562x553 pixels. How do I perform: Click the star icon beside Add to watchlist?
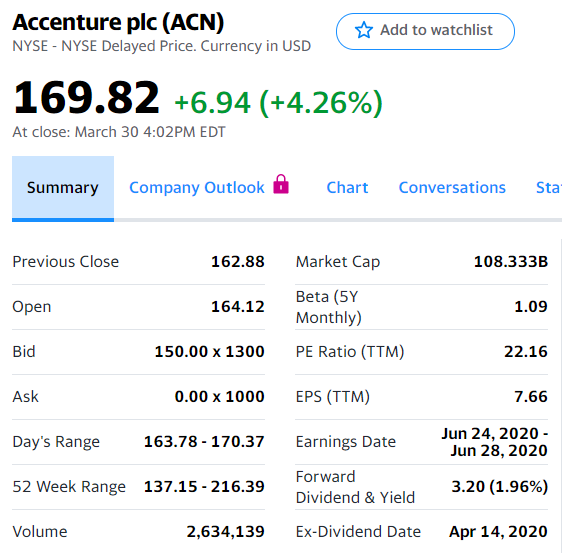point(363,30)
